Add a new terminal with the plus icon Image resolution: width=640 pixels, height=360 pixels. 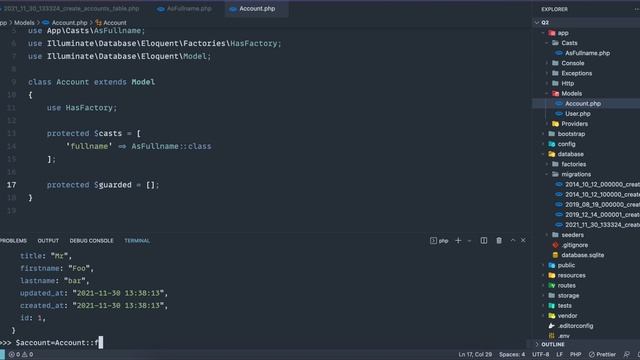pyautogui.click(x=458, y=241)
